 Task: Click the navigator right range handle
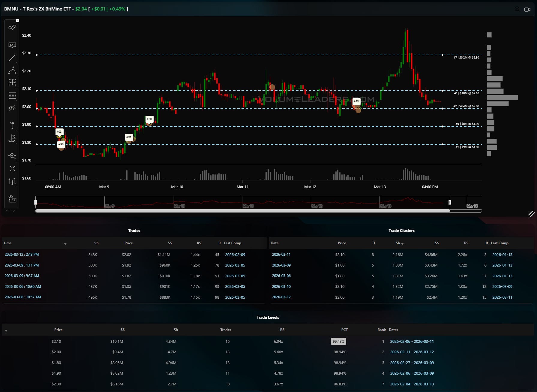[x=450, y=202]
